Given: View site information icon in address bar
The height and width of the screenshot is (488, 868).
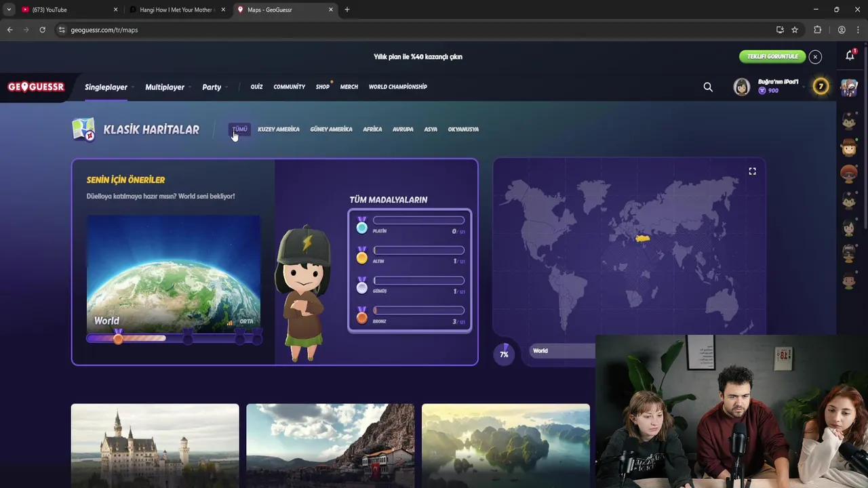Looking at the screenshot, I should (x=62, y=30).
